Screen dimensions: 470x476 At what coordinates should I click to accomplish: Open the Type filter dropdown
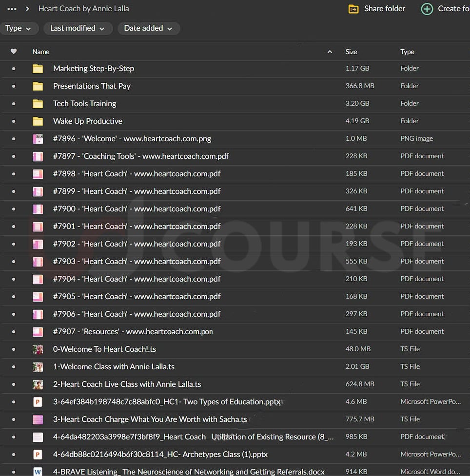[x=19, y=28]
